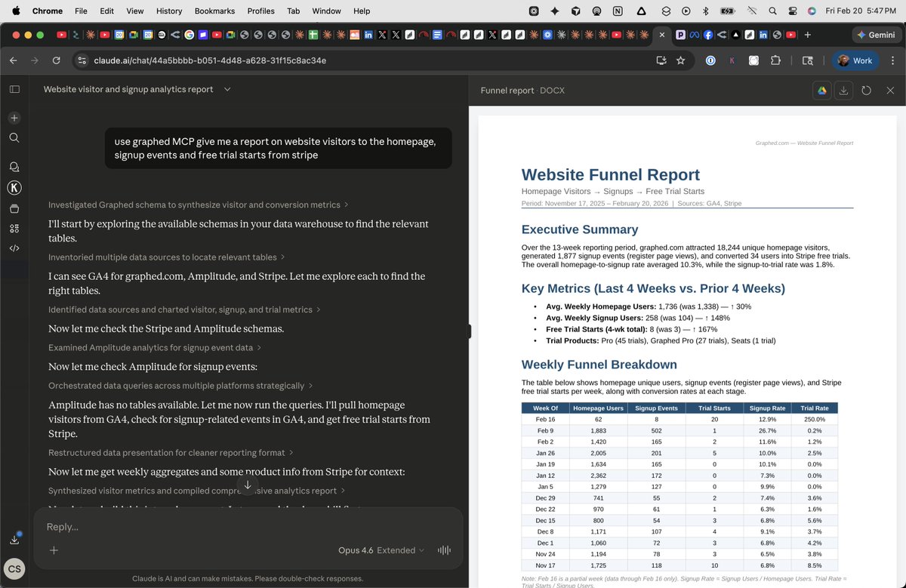Expand 'Inventoried multiple data sources' step
906x588 pixels.
[x=166, y=257]
